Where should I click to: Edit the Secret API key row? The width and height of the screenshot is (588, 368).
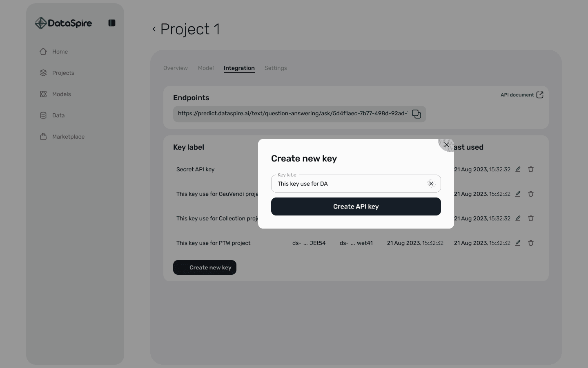pos(518,169)
